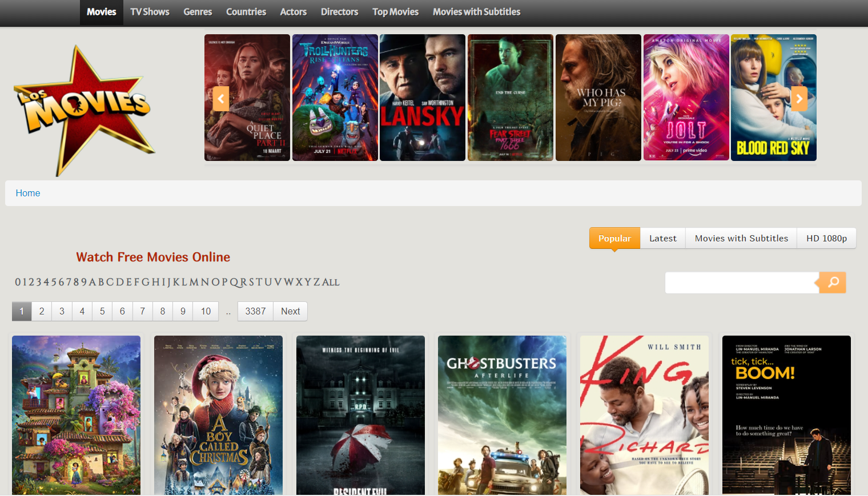Open the Trollhunters Rise of the Titans poster
This screenshot has height=496, width=868.
coord(335,98)
